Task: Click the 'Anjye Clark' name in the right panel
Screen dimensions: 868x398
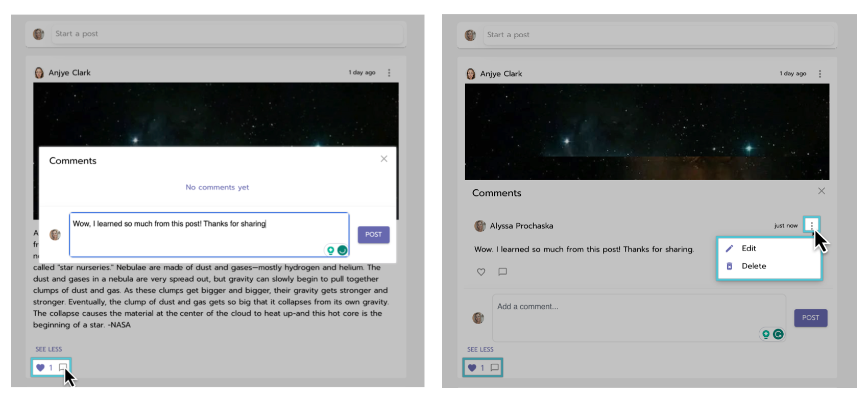Action: 501,73
